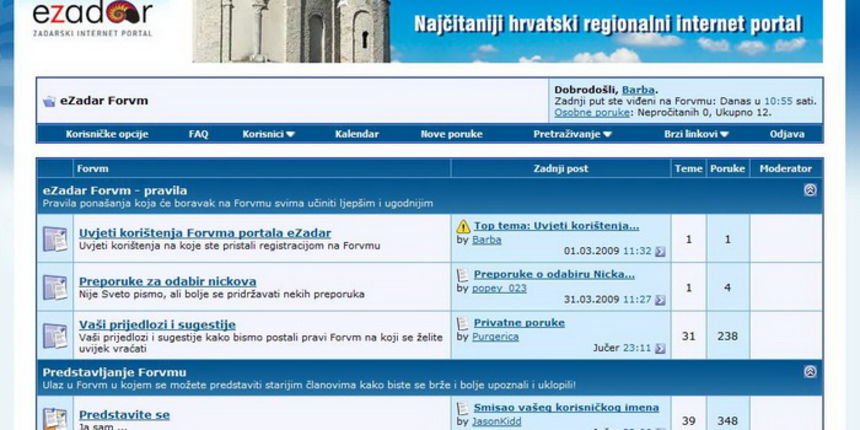The height and width of the screenshot is (430, 860).
Task: Open Uvjeti korištenja Forvma portala eZadar forum
Action: [205, 233]
